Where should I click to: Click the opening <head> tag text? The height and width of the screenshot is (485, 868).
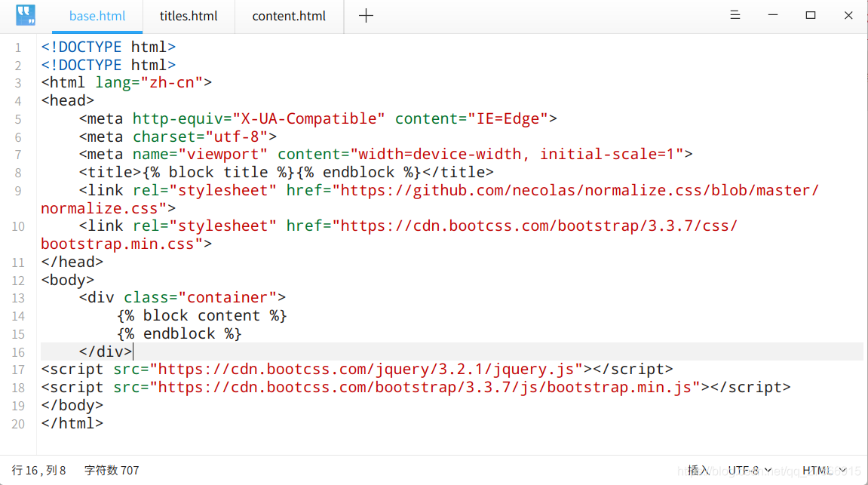pos(68,101)
